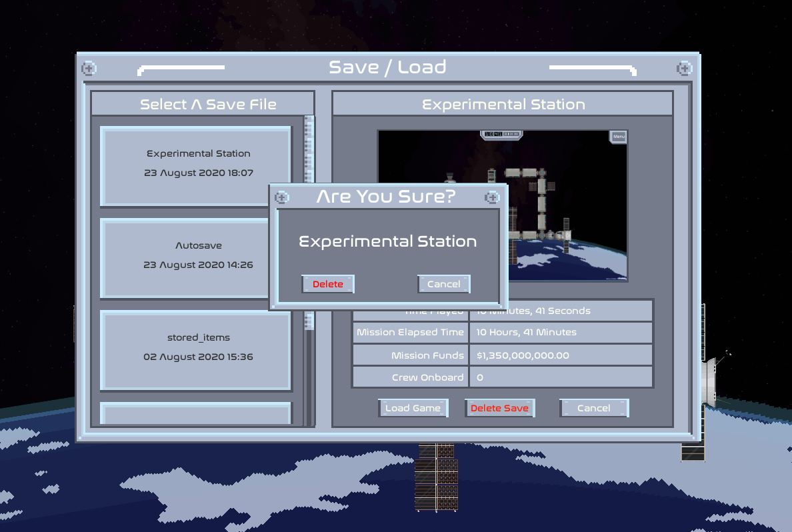Confirm deletion with the red Delete button
This screenshot has width=792, height=532.
pos(327,284)
